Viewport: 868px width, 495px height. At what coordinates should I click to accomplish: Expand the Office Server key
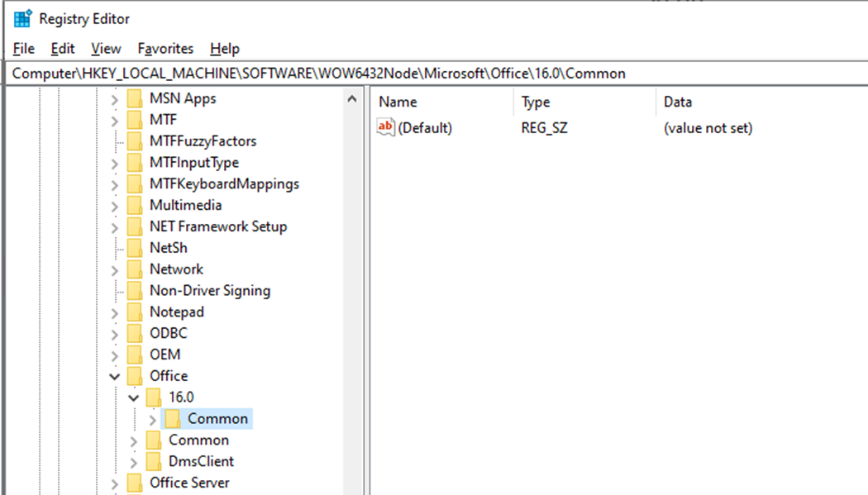pos(114,483)
